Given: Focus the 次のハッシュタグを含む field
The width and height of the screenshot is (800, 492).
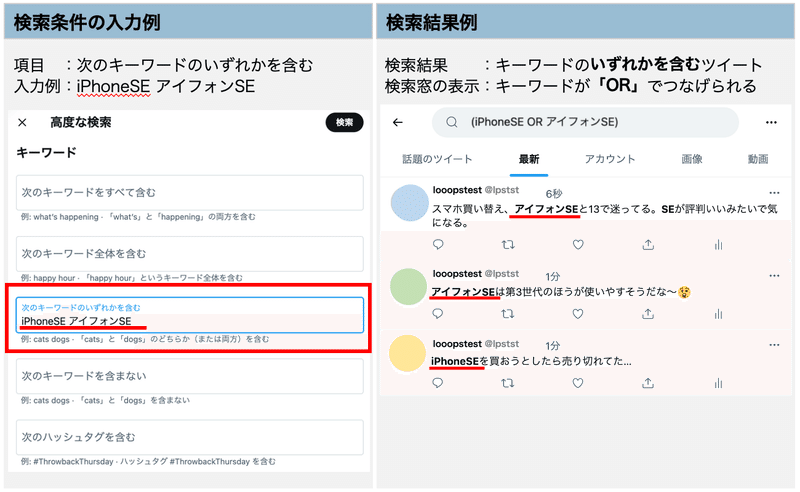Looking at the screenshot, I should [x=190, y=437].
